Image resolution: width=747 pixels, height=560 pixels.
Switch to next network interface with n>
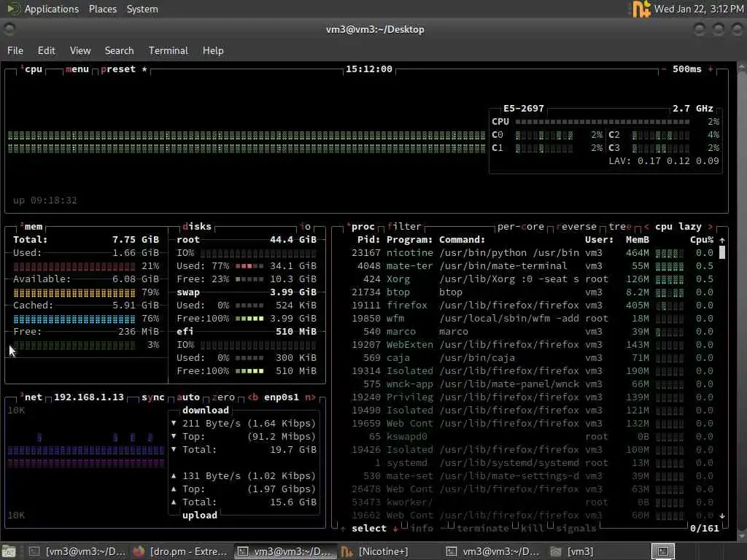tap(310, 397)
